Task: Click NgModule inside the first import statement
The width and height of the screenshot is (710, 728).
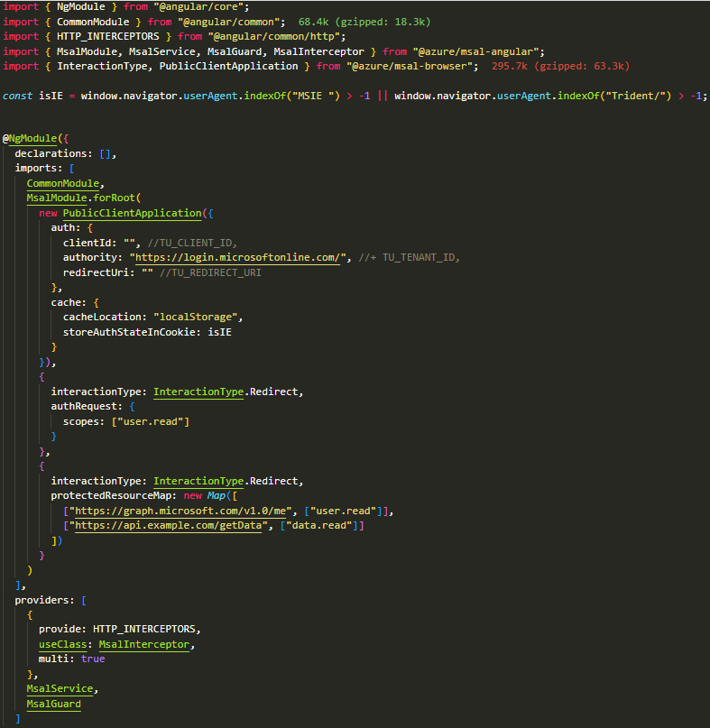Action: tap(81, 7)
